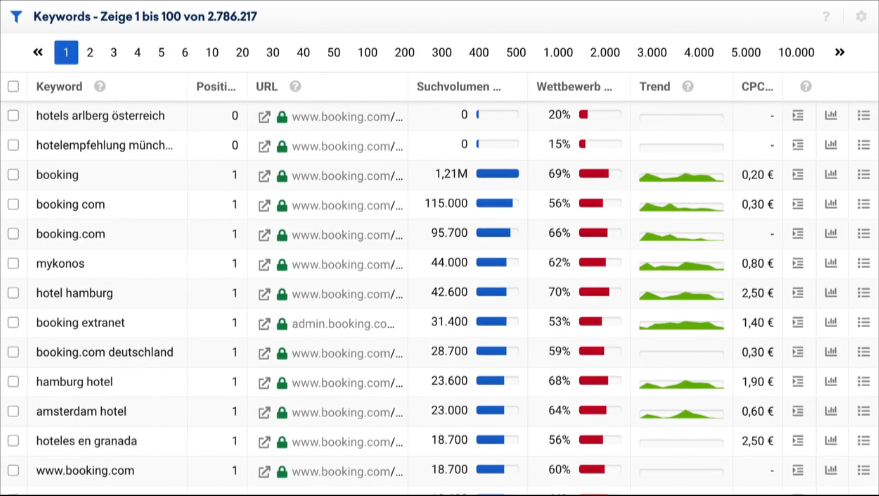Sort by the Keyword column header
The width and height of the screenshot is (879, 496).
coord(59,86)
